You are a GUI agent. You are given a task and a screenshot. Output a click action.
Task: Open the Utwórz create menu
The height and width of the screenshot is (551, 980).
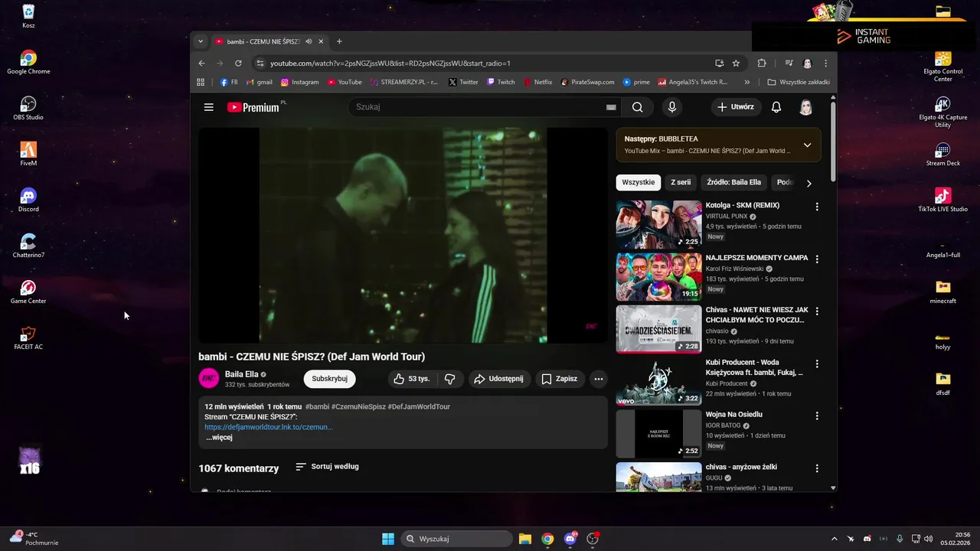point(735,107)
